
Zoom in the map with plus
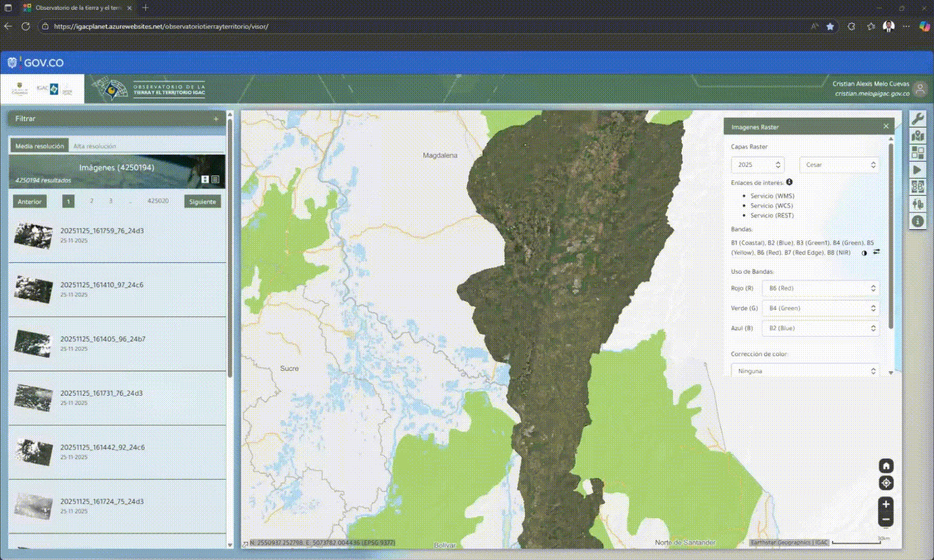[x=886, y=504]
